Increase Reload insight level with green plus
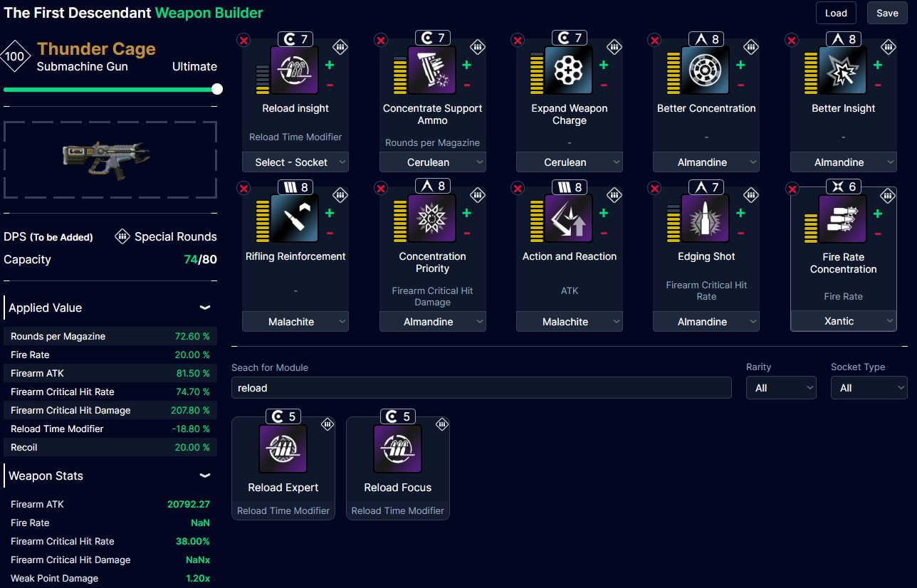The image size is (917, 588). point(330,65)
